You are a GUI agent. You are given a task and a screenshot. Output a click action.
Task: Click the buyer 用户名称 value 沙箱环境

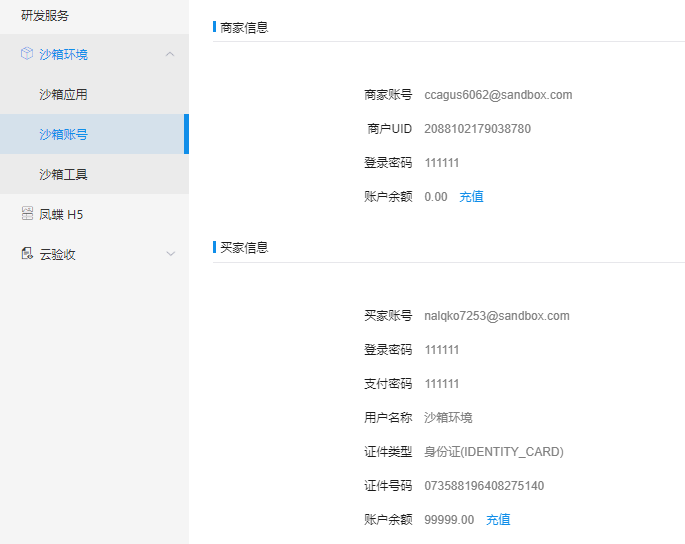[x=448, y=418]
